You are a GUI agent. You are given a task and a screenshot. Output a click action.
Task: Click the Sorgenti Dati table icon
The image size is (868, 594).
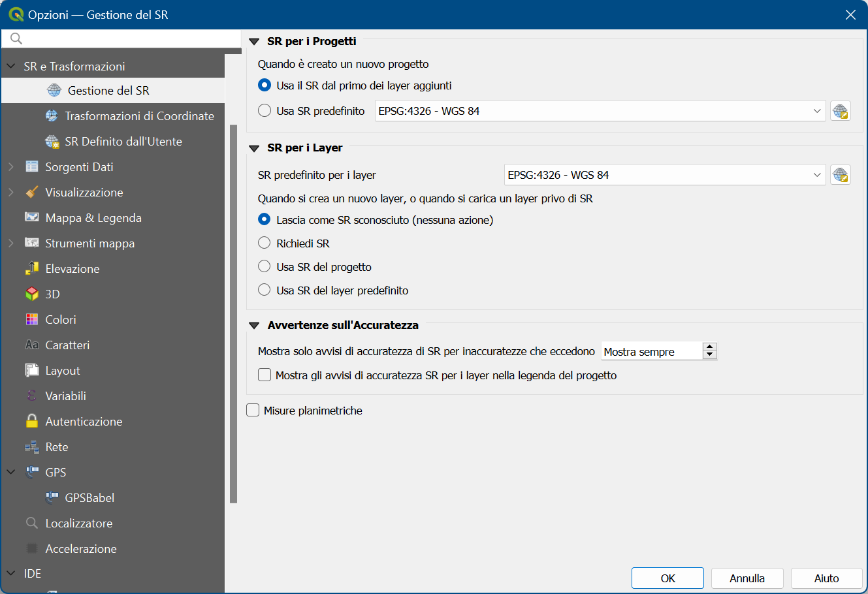tap(32, 166)
